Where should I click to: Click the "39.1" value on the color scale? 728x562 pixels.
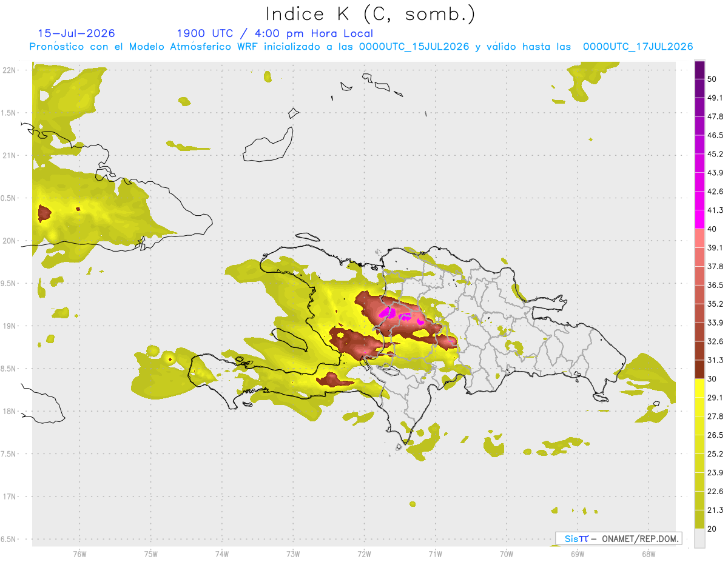click(715, 247)
